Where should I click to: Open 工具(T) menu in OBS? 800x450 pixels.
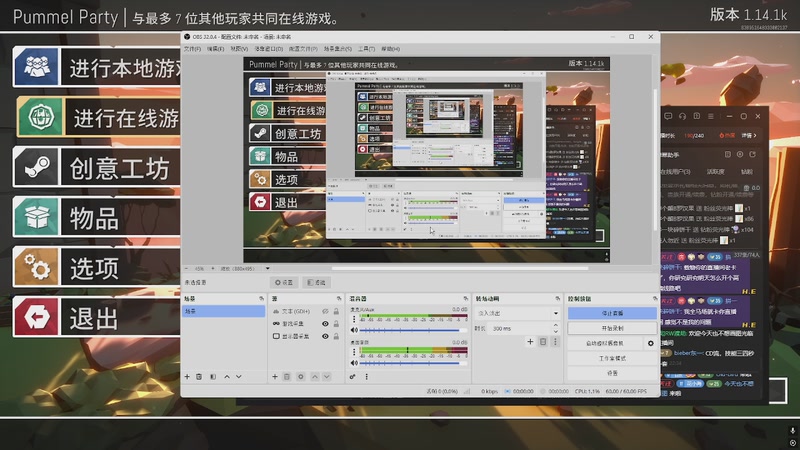366,49
